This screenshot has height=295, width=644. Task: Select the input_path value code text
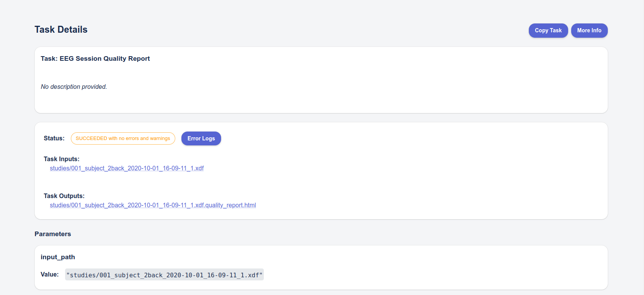(164, 275)
